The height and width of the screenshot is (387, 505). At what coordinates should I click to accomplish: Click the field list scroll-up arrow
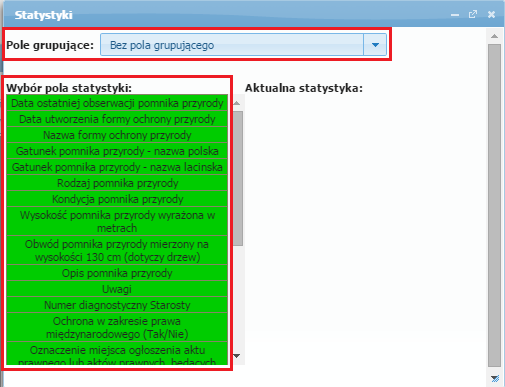pos(237,103)
